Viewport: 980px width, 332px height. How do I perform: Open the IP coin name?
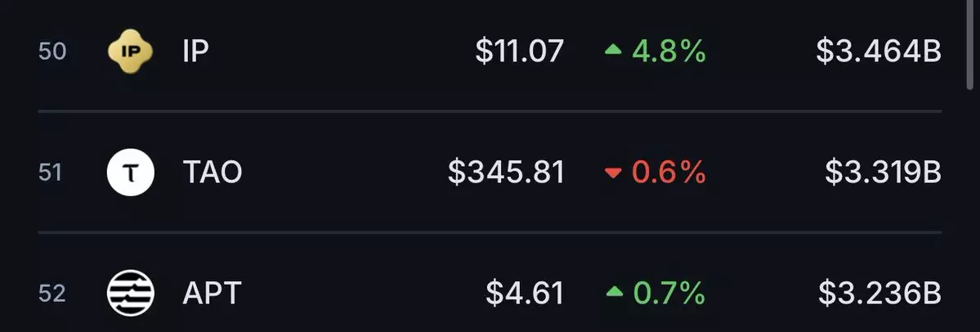click(195, 51)
